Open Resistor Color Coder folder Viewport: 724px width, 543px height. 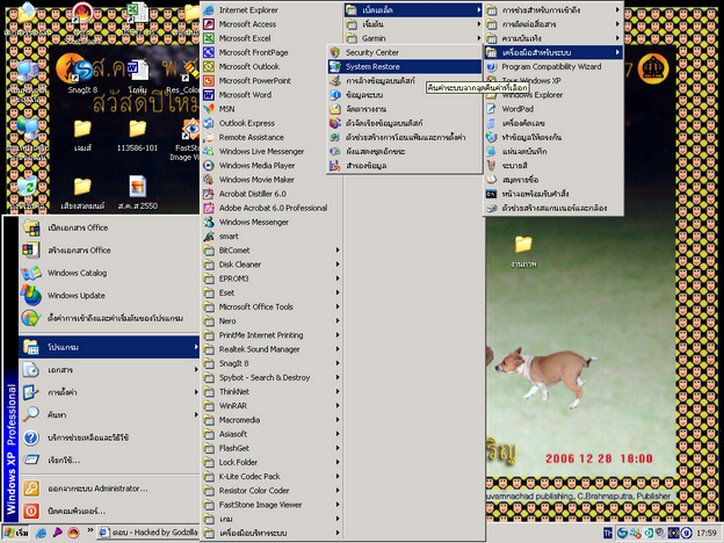coord(271,490)
